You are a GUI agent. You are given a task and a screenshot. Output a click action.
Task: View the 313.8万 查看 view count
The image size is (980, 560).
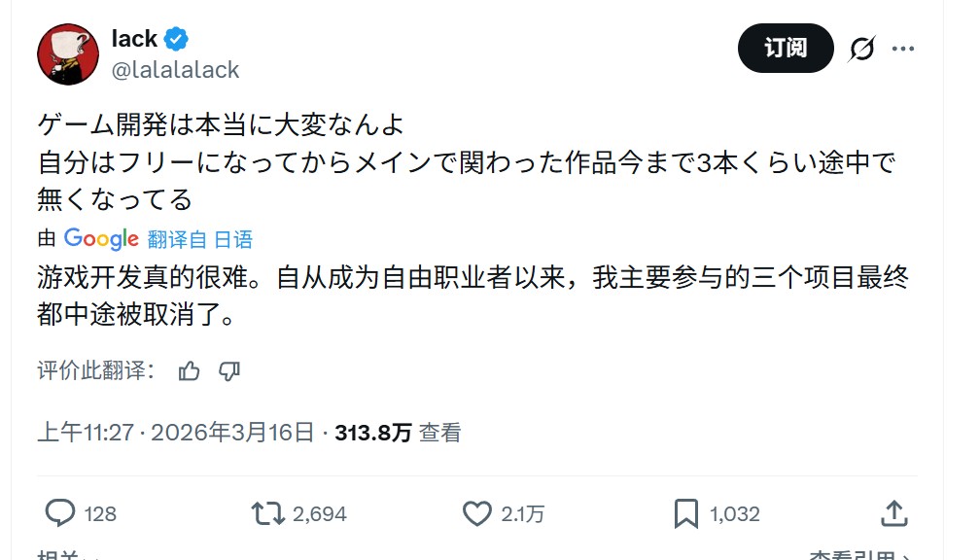pos(398,434)
